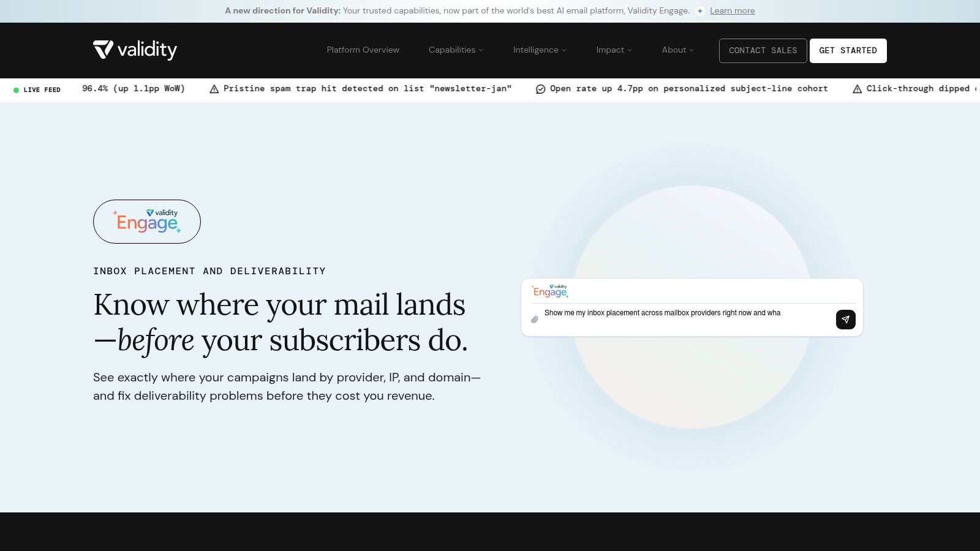Click the "Click-through dipped" ticker message
Screen dimensions: 980x551
click(x=922, y=89)
